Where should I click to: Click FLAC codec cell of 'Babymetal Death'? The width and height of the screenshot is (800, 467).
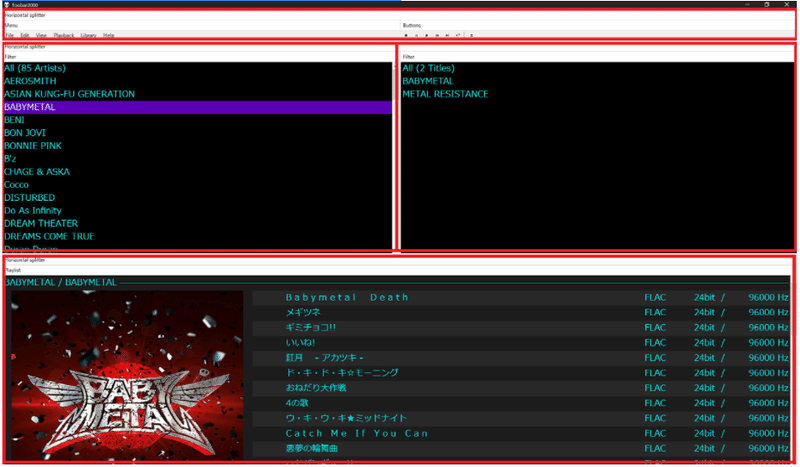[x=655, y=297]
